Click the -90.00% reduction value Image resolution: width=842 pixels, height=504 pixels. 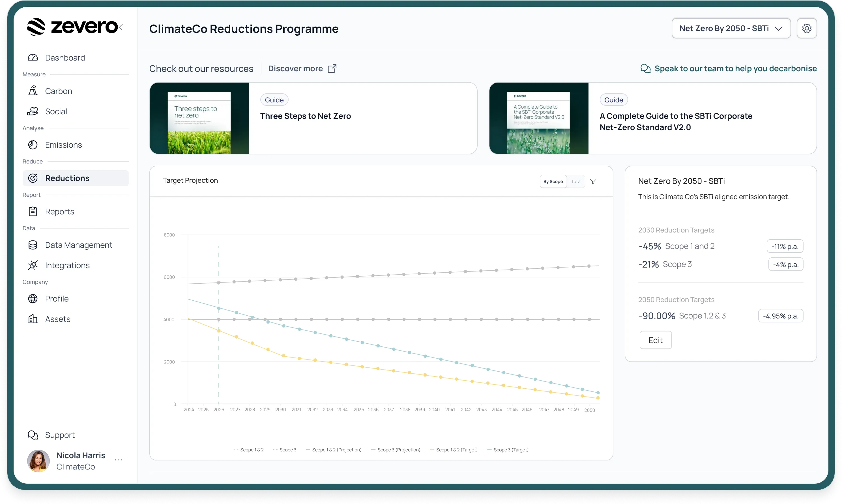(x=657, y=316)
